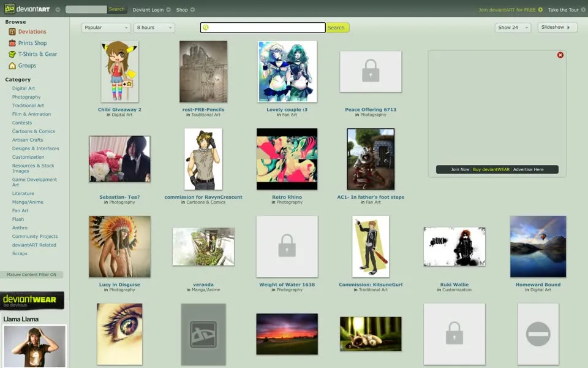Click the green icon next to Join deviantART for FREE
Viewport: 588px width, 368px height.
540,10
